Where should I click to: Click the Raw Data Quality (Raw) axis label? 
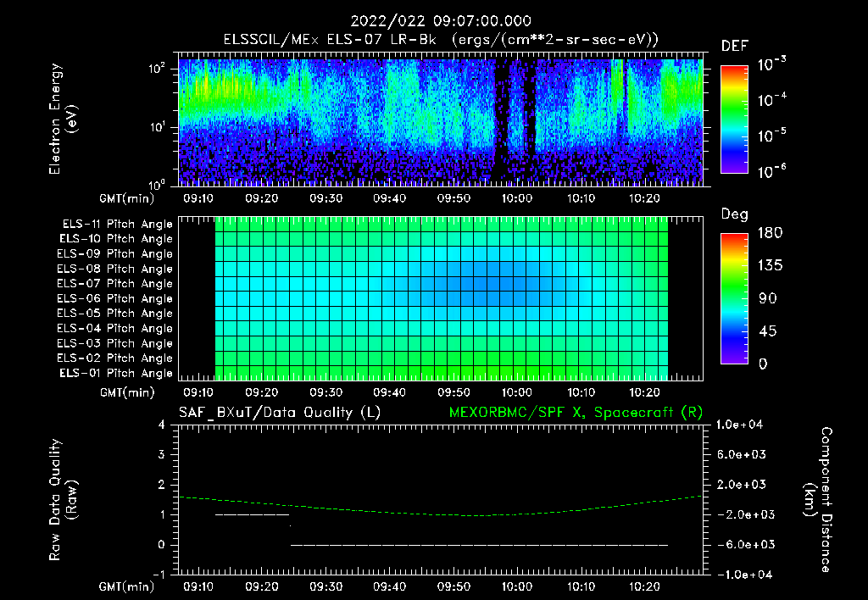[x=63, y=500]
